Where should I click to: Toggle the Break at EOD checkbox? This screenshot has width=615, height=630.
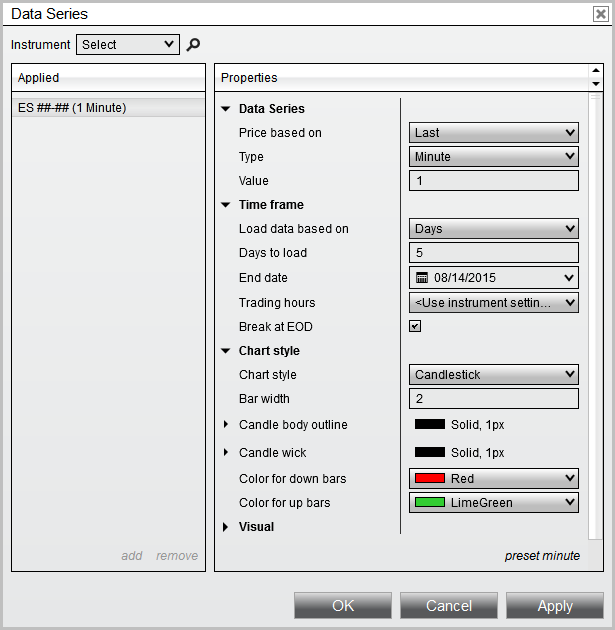pos(415,326)
